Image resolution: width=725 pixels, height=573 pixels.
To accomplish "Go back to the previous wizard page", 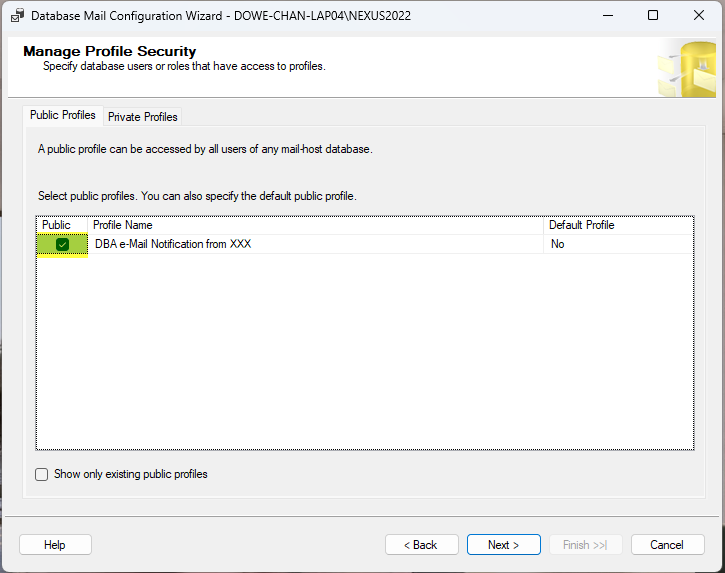I will coord(421,545).
